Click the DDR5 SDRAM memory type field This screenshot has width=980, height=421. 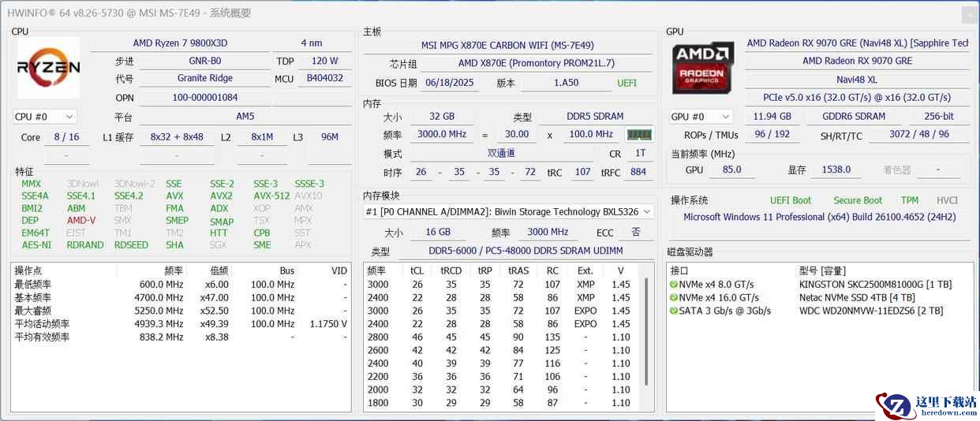click(x=595, y=117)
